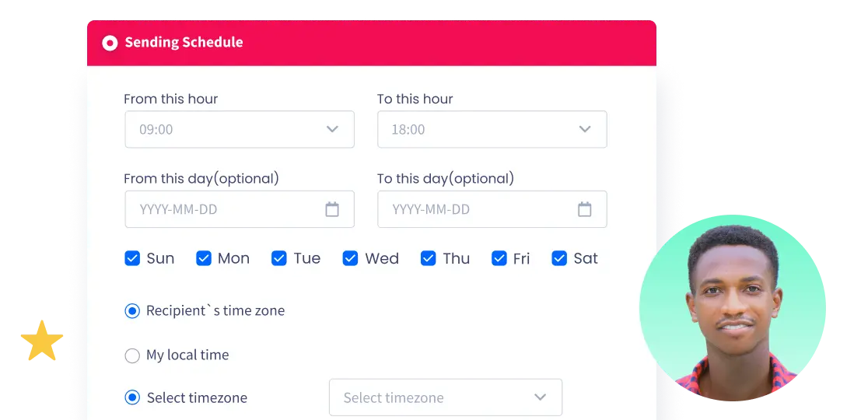Select the Select timezone radio button
Screen dimensions: 868x420
coord(132,398)
